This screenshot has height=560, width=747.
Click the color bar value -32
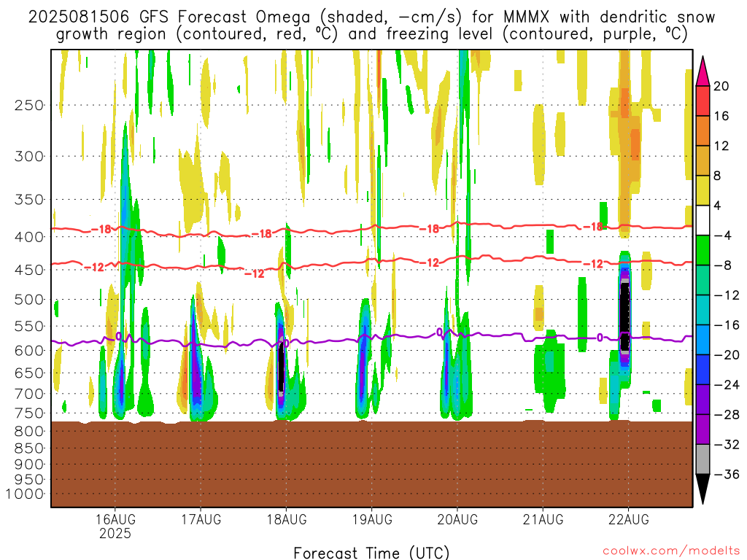click(x=727, y=445)
